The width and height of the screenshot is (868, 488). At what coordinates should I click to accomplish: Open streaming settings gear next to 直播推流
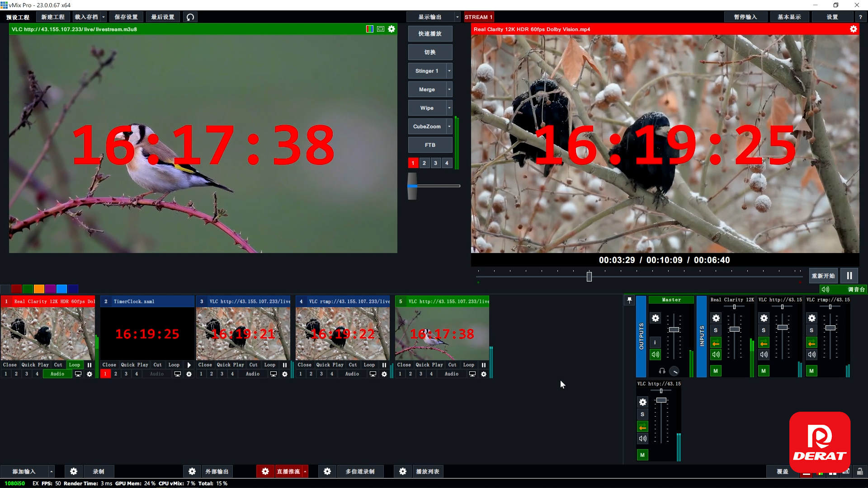(x=265, y=471)
